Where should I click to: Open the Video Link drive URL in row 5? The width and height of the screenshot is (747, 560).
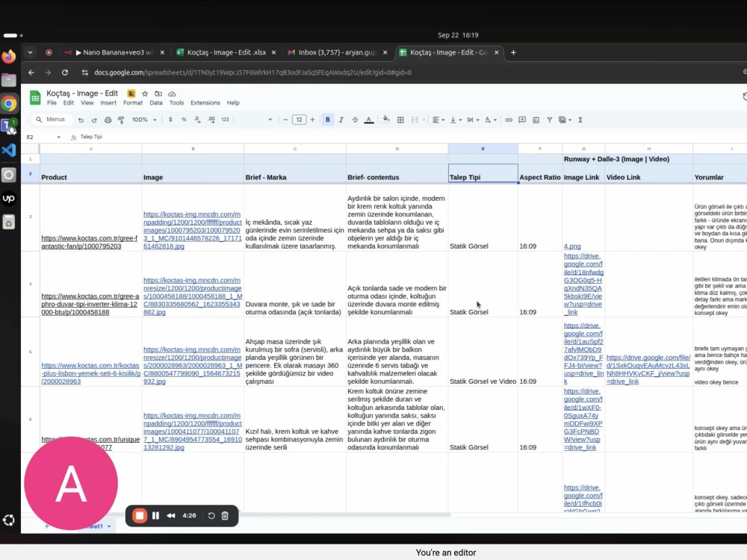[x=648, y=370]
